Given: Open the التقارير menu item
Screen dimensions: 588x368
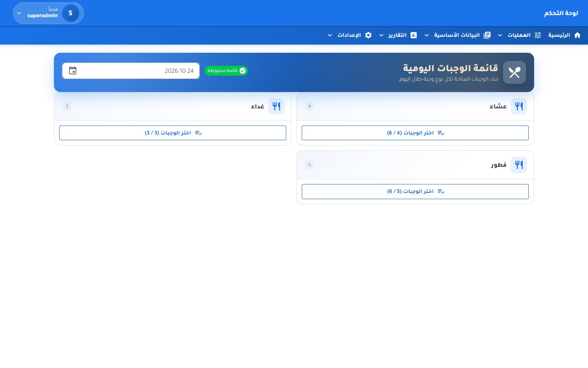Looking at the screenshot, I should click(x=398, y=35).
